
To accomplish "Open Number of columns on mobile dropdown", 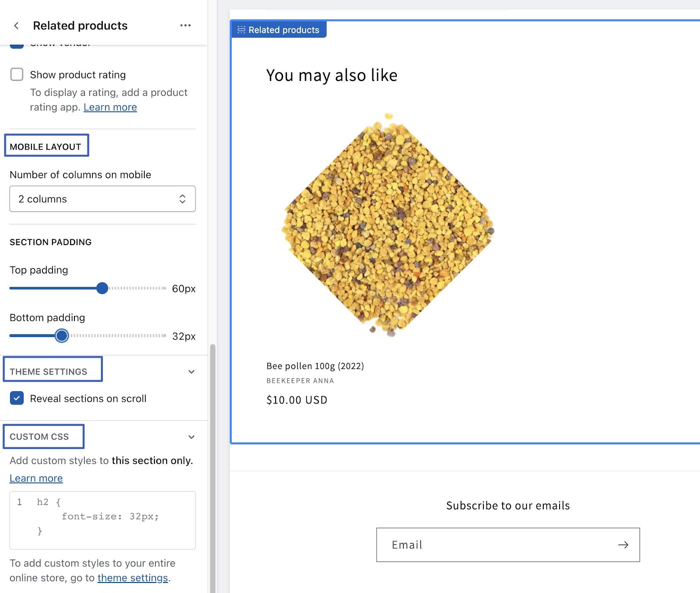I will point(102,199).
